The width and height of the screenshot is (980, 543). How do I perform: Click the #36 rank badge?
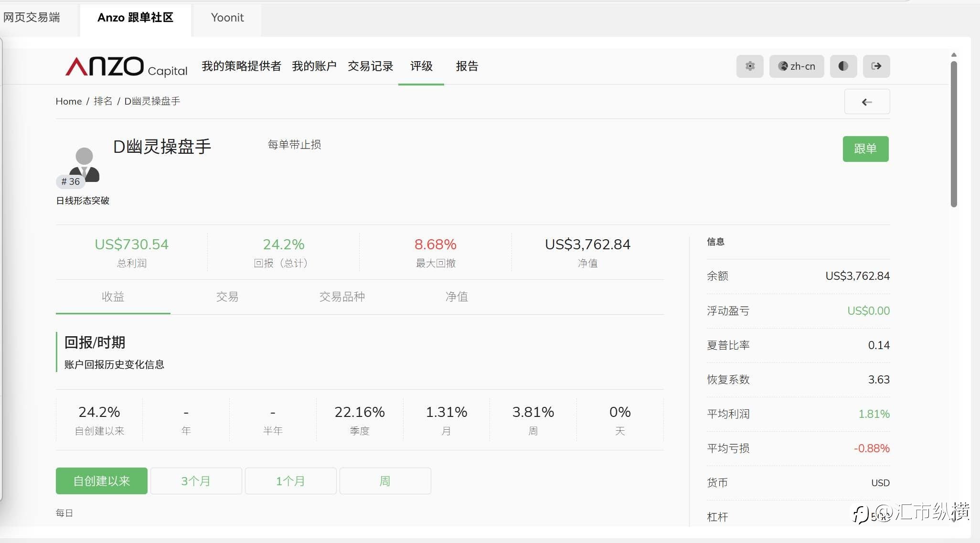71,181
